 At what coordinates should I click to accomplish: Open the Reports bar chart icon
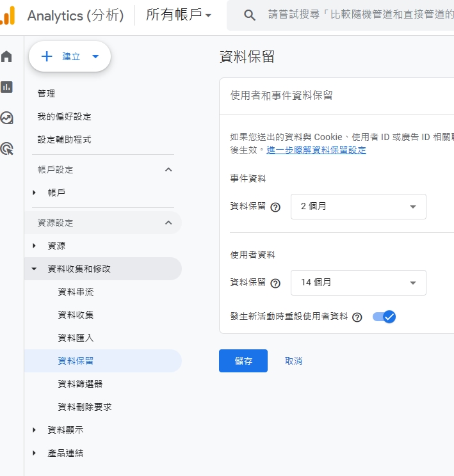coord(7,87)
